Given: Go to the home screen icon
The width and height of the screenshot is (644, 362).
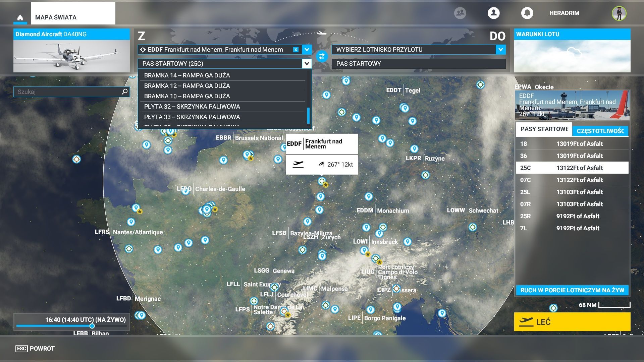Looking at the screenshot, I should pyautogui.click(x=20, y=17).
